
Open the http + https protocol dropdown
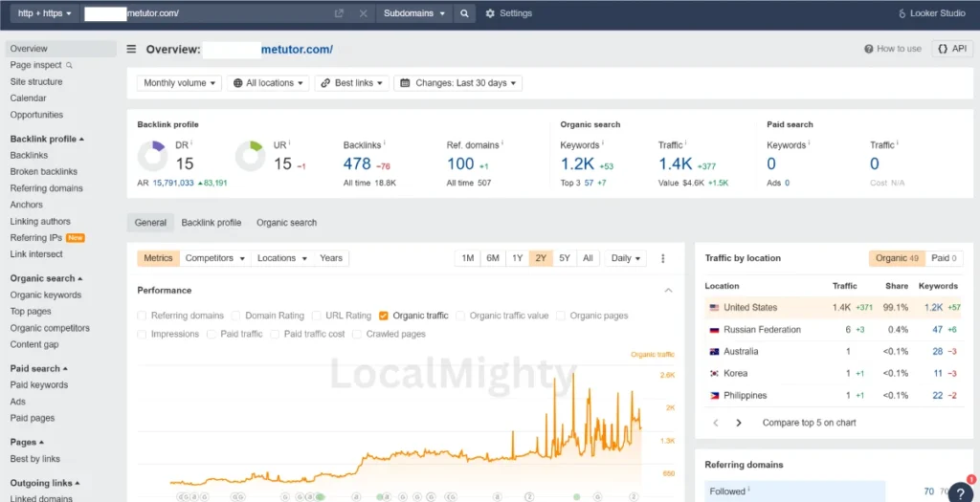click(x=44, y=13)
